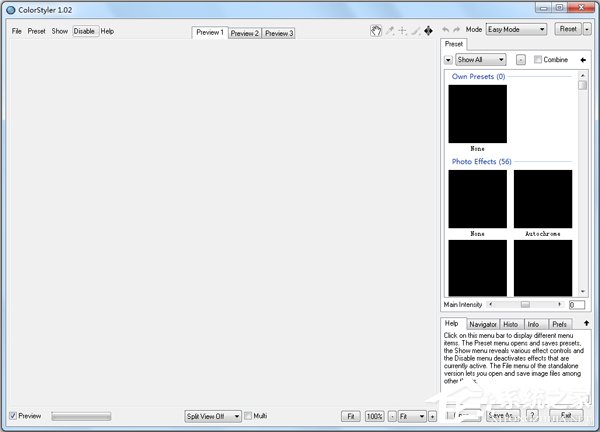Click the four-way move arrows icon
This screenshot has width=600, height=432.
pos(429,31)
